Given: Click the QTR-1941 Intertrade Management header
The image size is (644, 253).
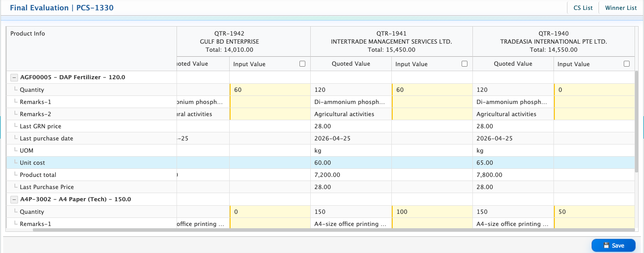Looking at the screenshot, I should point(391,41).
